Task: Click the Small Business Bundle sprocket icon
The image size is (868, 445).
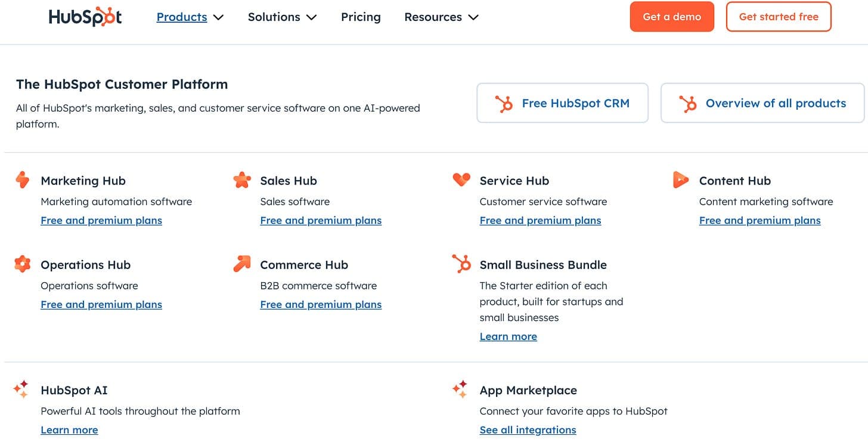Action: pyautogui.click(x=461, y=264)
